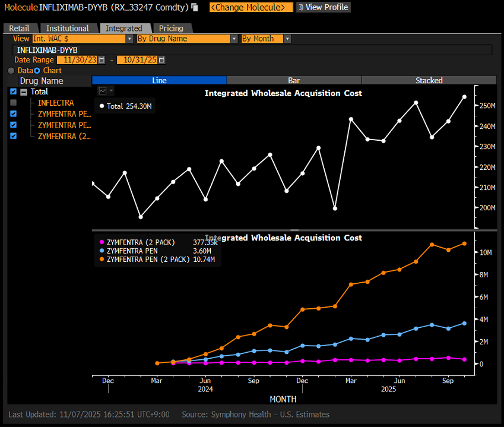Click the 377.35k value in the legend
The width and height of the screenshot is (504, 427).
pyautogui.click(x=205, y=242)
